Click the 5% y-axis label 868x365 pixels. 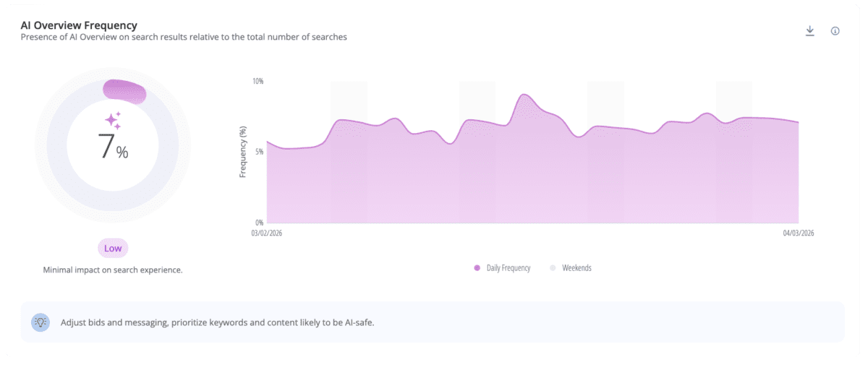tap(259, 152)
